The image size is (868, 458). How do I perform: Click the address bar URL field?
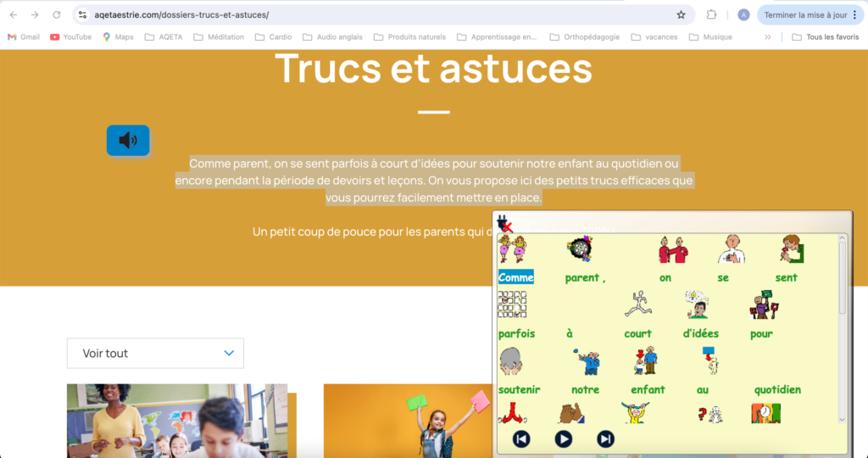(x=381, y=14)
